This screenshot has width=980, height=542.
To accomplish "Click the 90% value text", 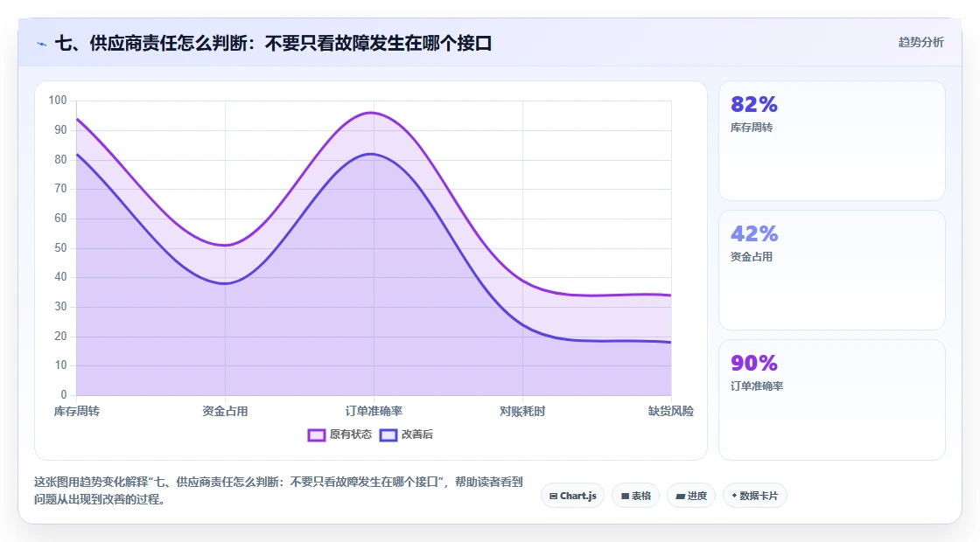I will pos(753,363).
